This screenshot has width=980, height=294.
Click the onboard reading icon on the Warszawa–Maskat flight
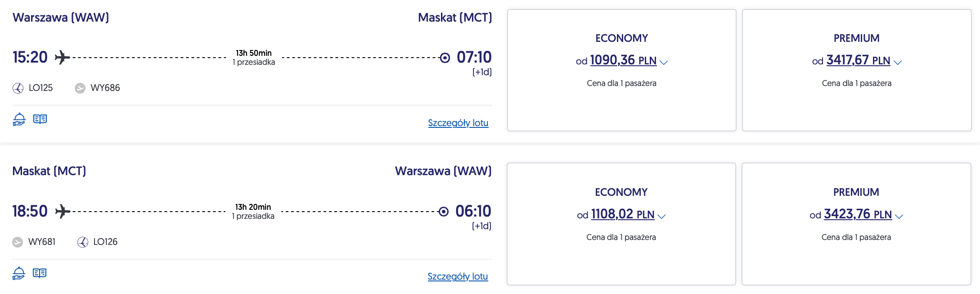click(40, 119)
